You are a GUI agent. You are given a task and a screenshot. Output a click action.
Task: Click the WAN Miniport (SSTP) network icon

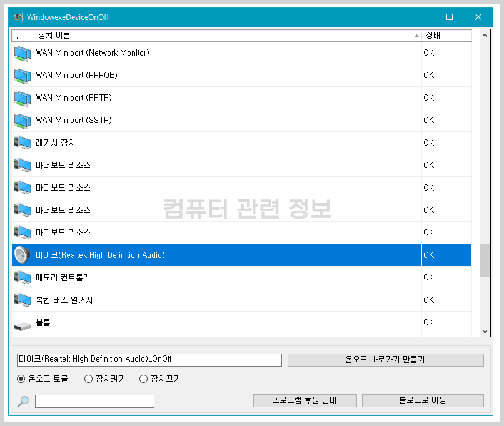point(23,121)
